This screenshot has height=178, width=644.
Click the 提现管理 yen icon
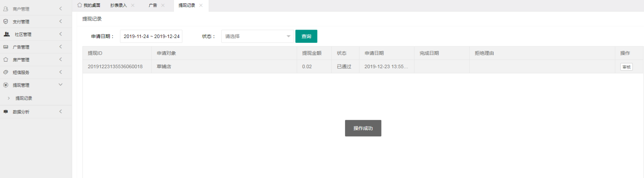[x=6, y=85]
